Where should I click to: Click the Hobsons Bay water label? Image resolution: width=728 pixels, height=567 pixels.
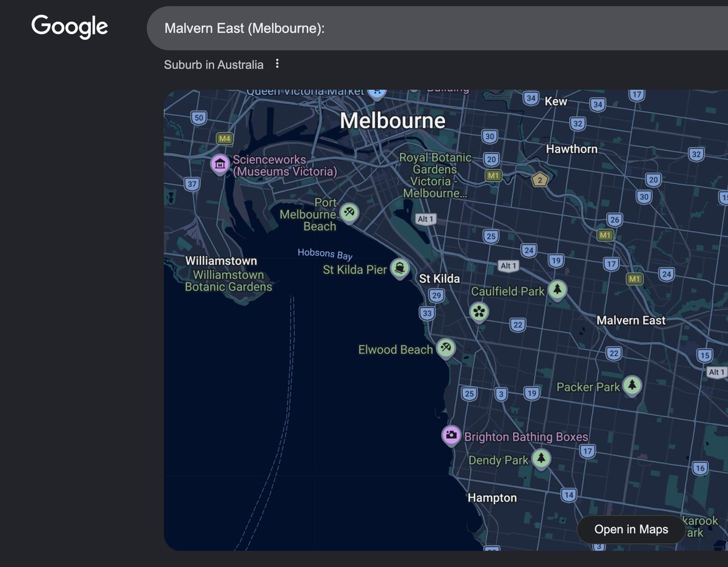325,254
